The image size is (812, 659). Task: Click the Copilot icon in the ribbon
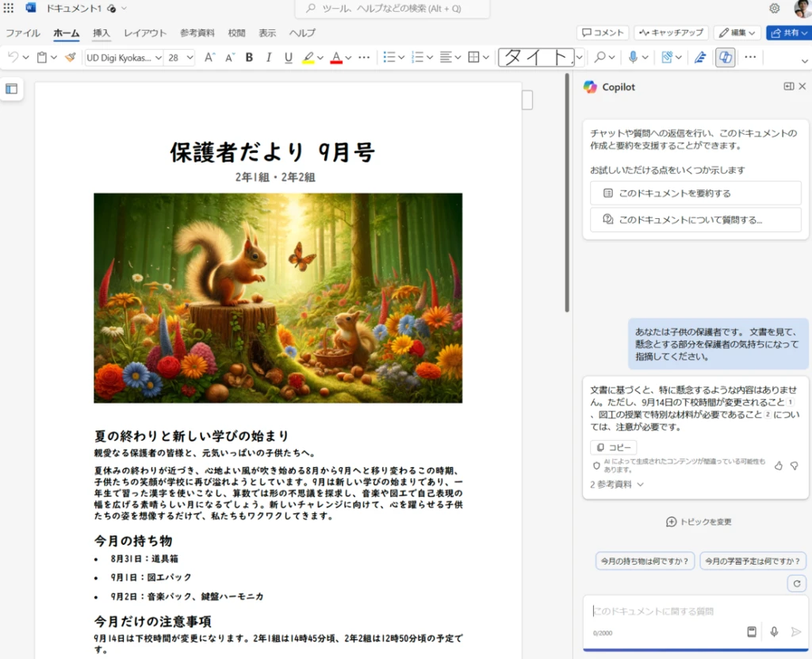[724, 57]
